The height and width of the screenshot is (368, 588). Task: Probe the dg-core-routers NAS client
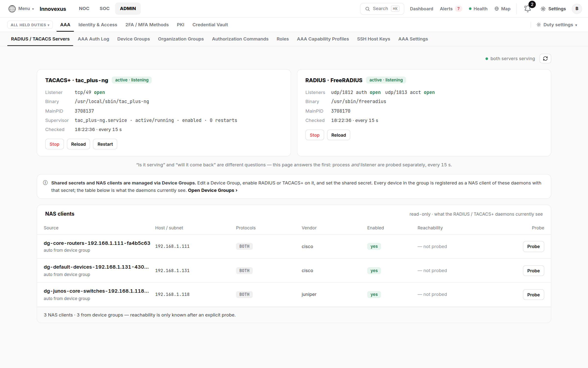pyautogui.click(x=533, y=247)
